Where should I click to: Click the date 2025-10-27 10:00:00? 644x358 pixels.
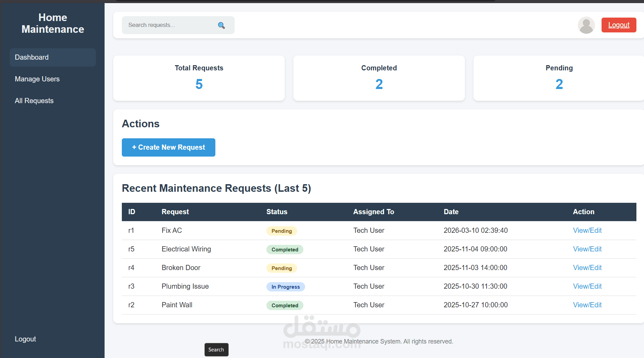476,305
